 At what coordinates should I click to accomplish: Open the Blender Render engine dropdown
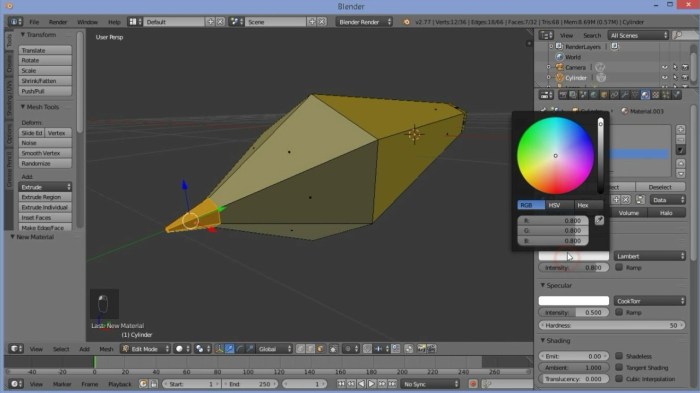tap(364, 21)
